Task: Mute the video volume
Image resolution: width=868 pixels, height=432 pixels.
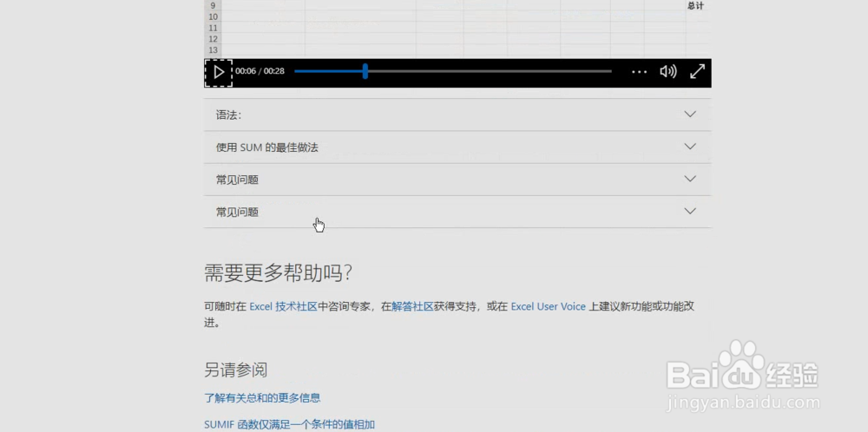Action: click(x=668, y=71)
